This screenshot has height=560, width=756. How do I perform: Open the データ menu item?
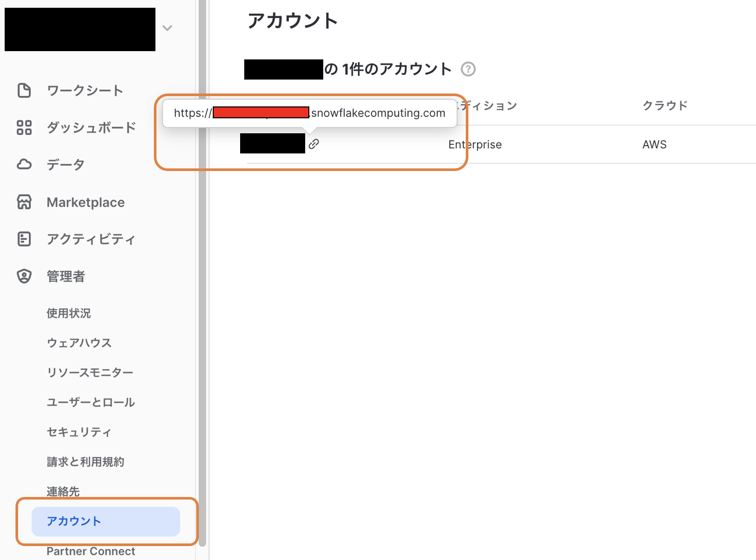click(66, 165)
